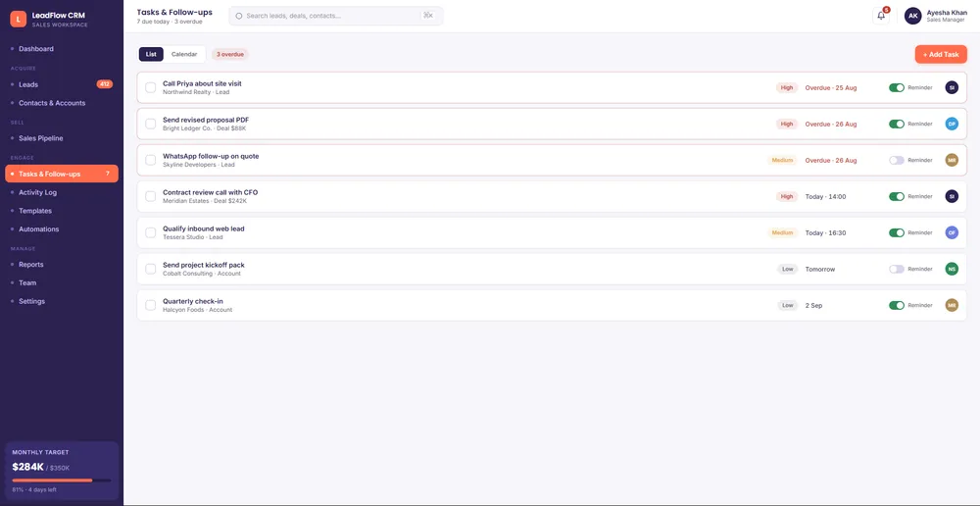Click assignee avatar on Qualify inbound web lead
The image size is (980, 506).
[x=952, y=232]
